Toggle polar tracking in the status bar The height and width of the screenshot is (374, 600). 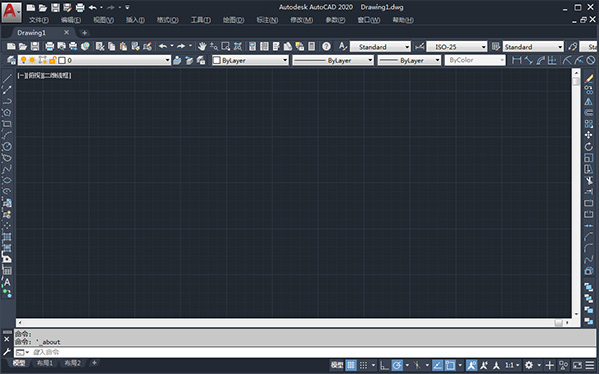[x=397, y=365]
